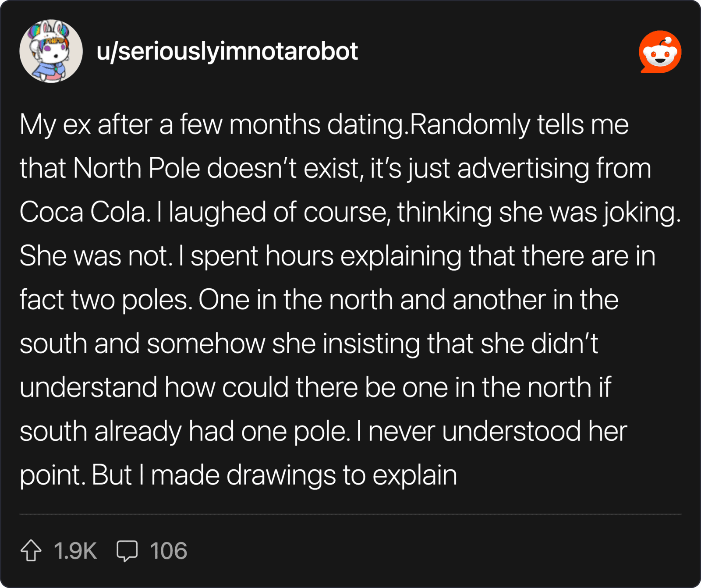Open comments via speech bubble icon
Image resolution: width=701 pixels, height=588 pixels.
click(x=127, y=551)
